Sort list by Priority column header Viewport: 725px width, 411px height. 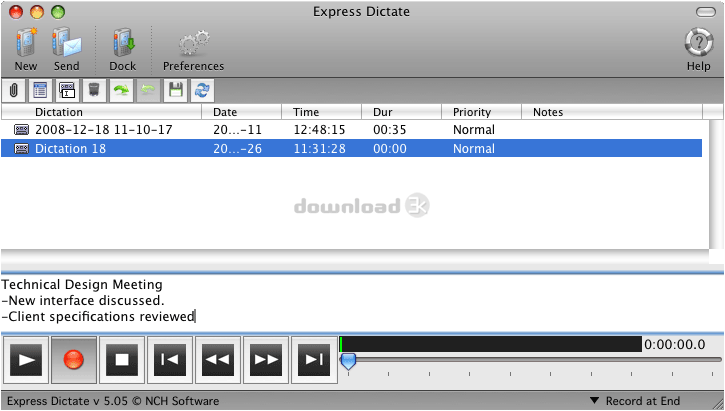(481, 112)
